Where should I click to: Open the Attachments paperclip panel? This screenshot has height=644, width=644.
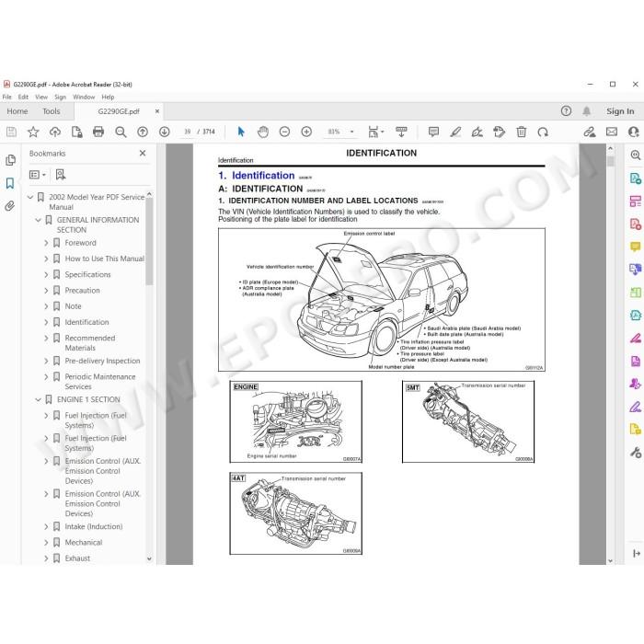pyautogui.click(x=10, y=206)
